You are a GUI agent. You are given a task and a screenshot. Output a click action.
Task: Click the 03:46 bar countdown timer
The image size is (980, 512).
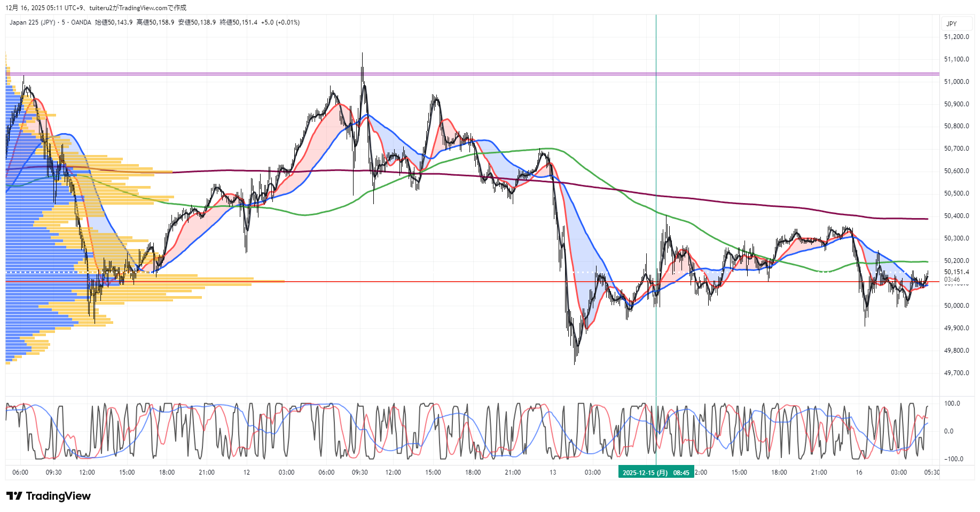pyautogui.click(x=952, y=280)
